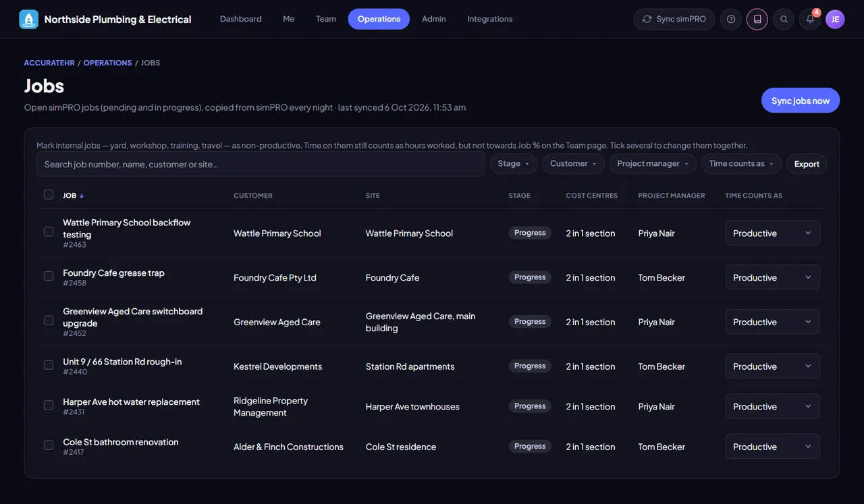The image size is (864, 504).
Task: Tick checkbox for Cole St bathroom renovation
Action: 49,445
